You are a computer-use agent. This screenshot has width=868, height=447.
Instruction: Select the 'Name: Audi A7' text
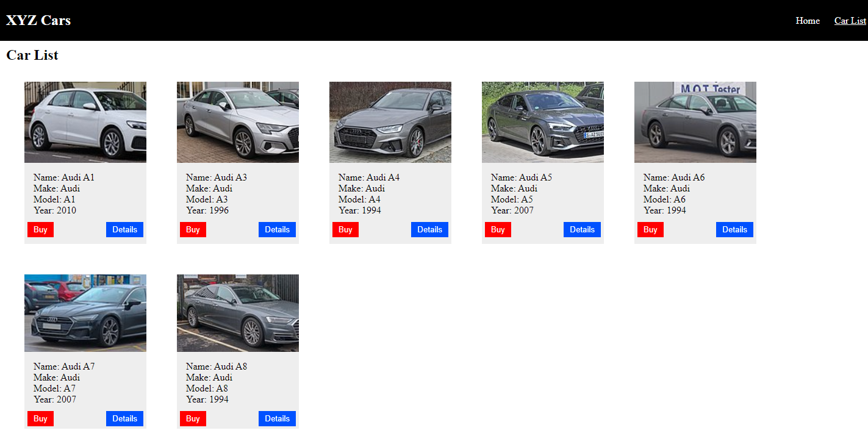tap(64, 367)
